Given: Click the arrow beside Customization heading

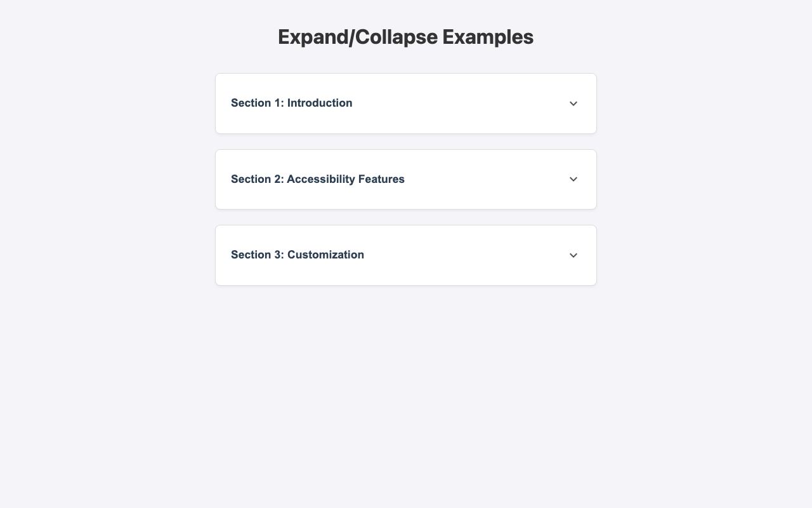Looking at the screenshot, I should pos(573,255).
